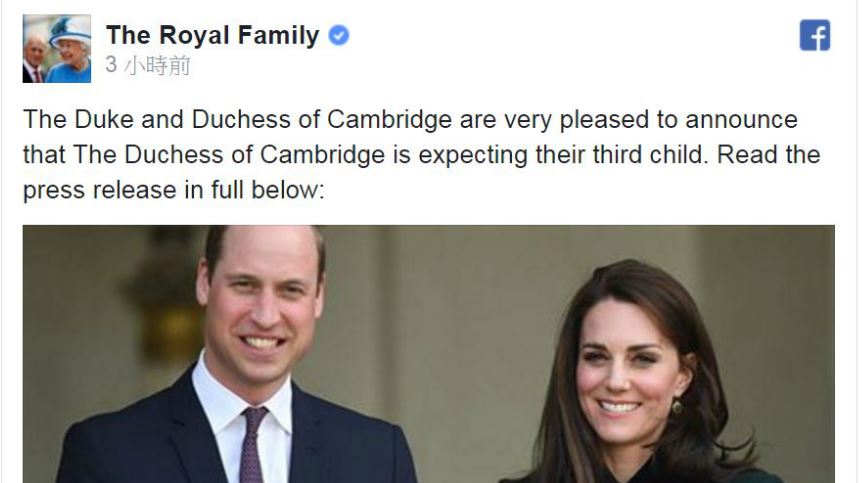
Task: Click the Facebook logo icon
Action: [x=815, y=36]
